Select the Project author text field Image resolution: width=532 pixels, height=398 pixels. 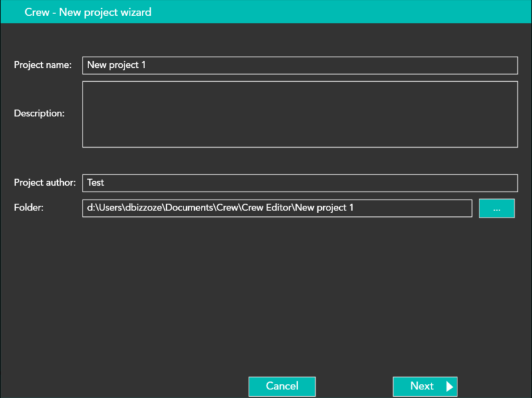click(x=299, y=183)
